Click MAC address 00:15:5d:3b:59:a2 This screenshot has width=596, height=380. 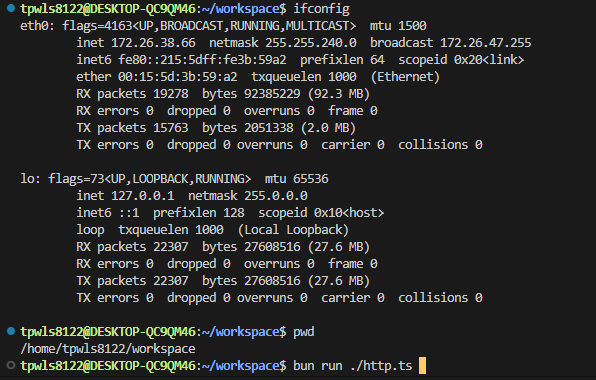pyautogui.click(x=178, y=77)
